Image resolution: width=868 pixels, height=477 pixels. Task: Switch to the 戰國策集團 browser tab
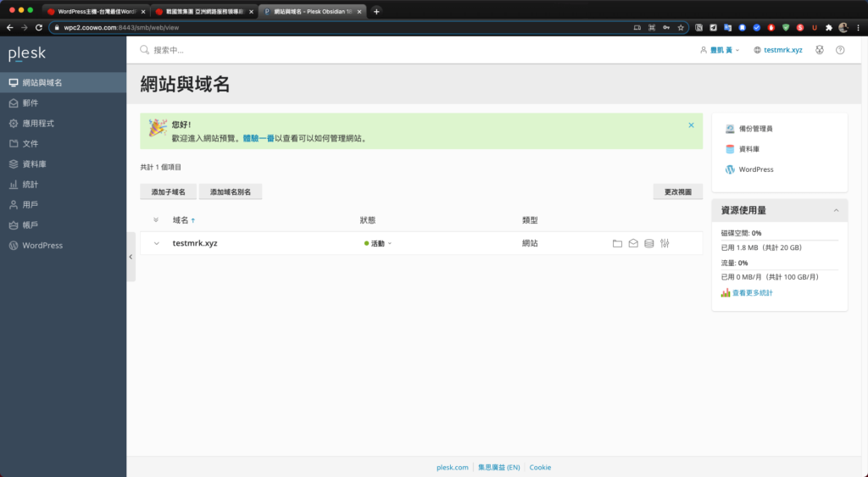point(204,11)
